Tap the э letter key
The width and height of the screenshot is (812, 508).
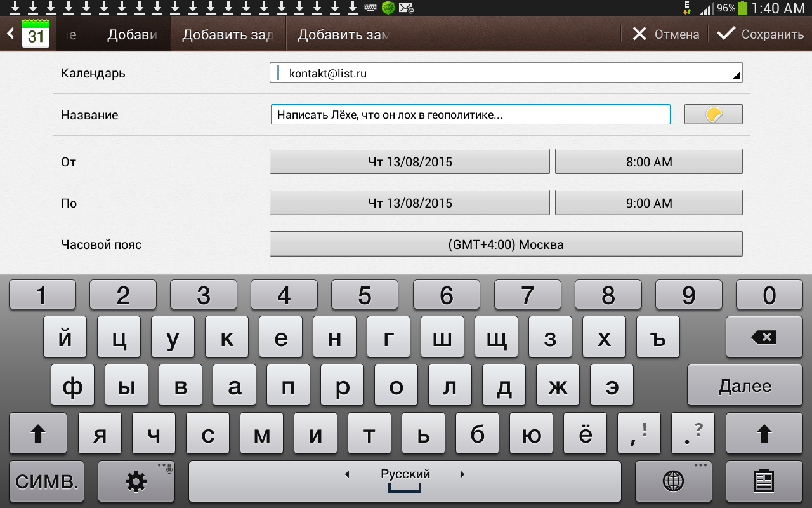(612, 385)
